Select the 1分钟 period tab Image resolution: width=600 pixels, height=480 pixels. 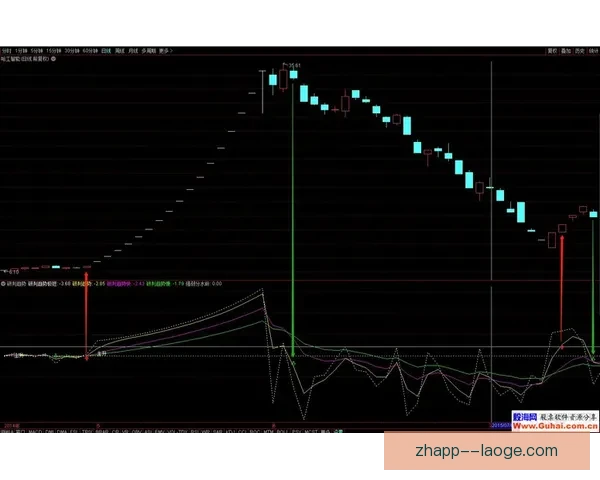pos(21,51)
